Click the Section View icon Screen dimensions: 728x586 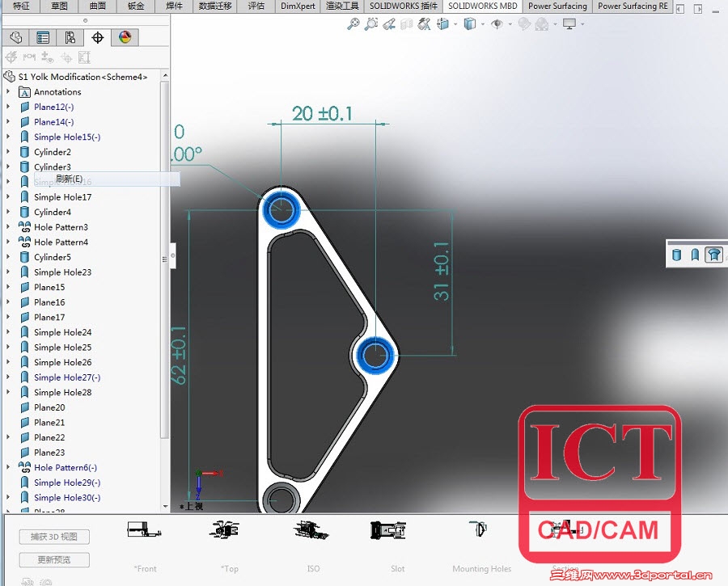click(406, 23)
